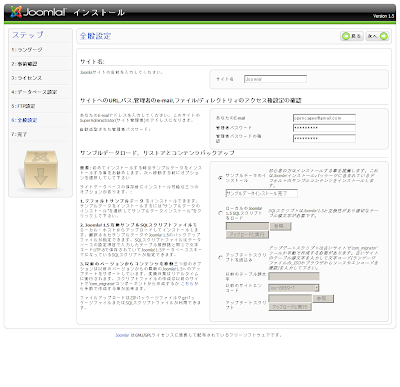
Task: Click the old table prefix input field
Action: 294,276
